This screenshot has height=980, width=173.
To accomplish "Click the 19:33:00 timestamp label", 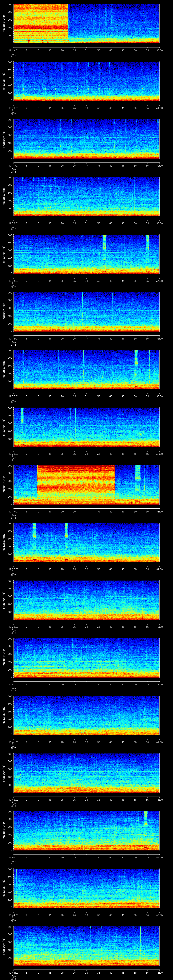I will [13, 281].
